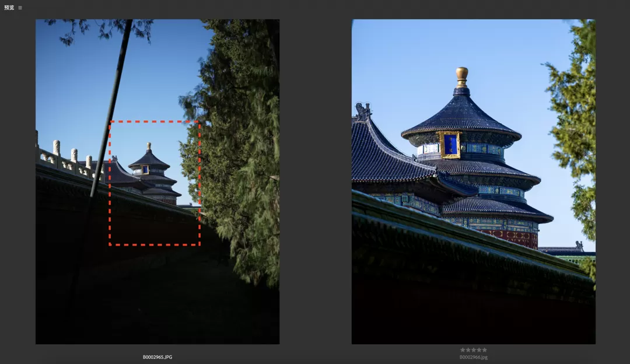
Task: Click the roof ridge ornament in right photo
Action: pos(362,110)
